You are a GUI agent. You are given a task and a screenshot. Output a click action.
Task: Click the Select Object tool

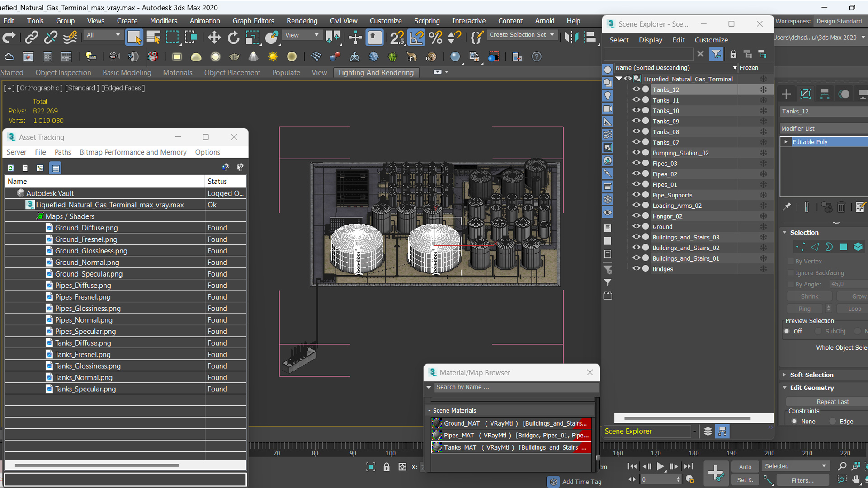134,38
